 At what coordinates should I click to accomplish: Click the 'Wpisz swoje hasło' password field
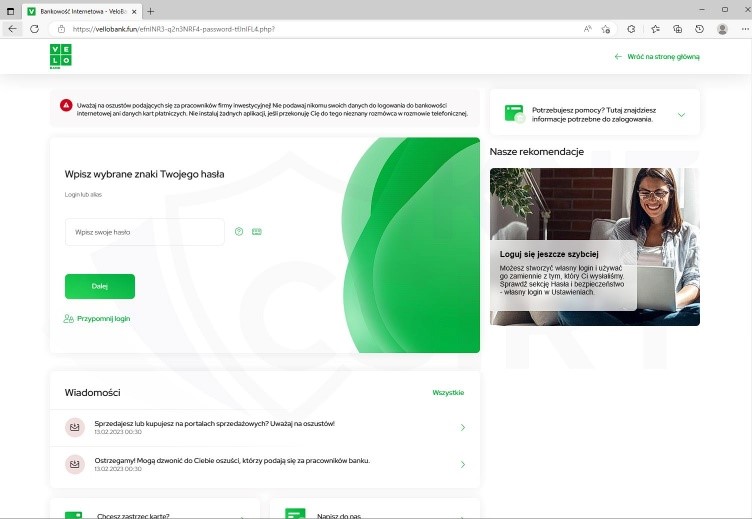[x=144, y=232]
